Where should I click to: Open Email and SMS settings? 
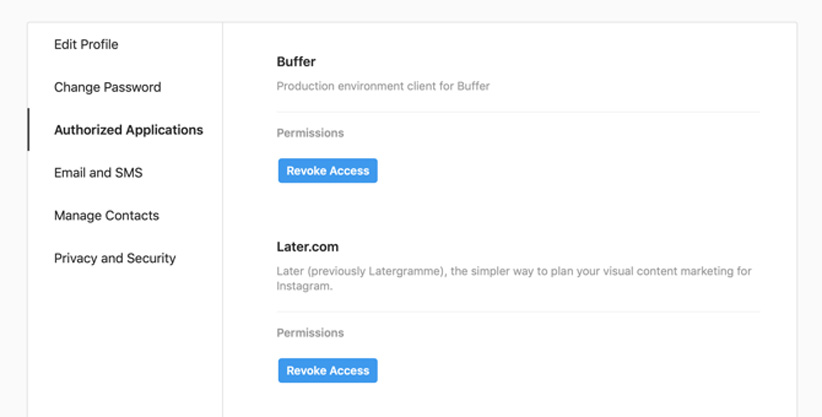pos(98,173)
